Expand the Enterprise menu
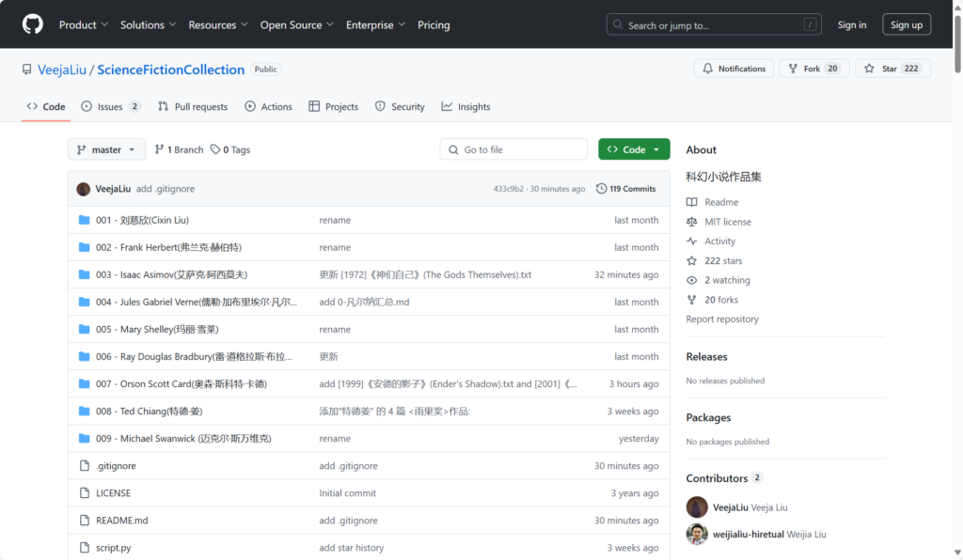This screenshot has width=963, height=560. pos(375,24)
